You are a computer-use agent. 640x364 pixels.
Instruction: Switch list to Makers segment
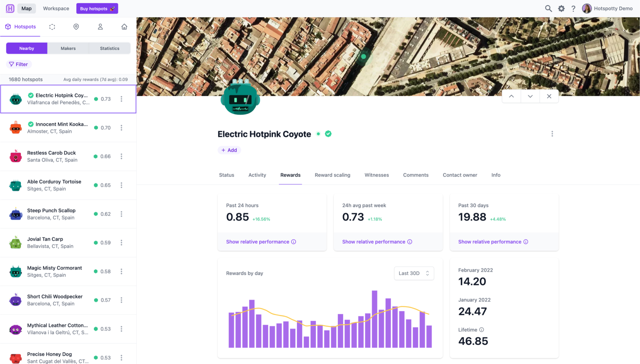[x=68, y=48]
